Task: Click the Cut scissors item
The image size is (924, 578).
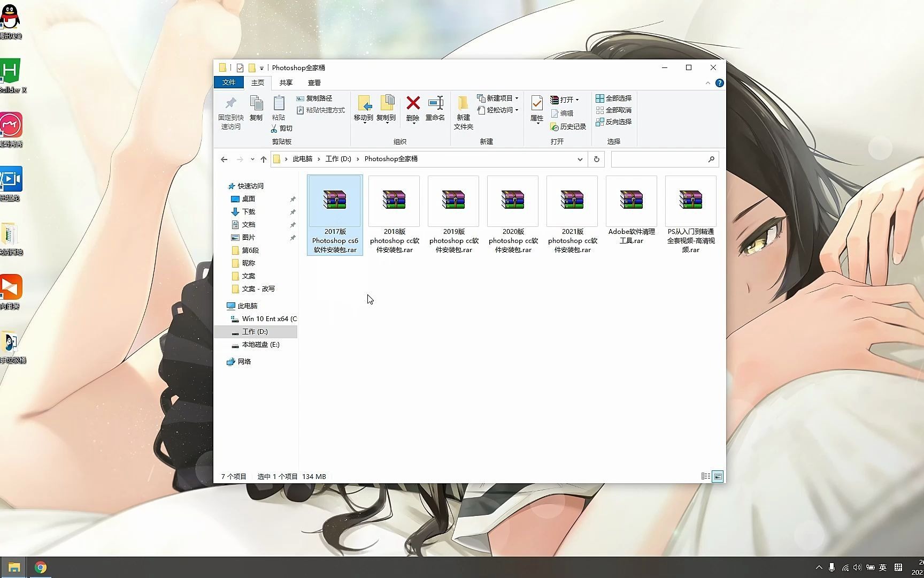Action: click(282, 128)
